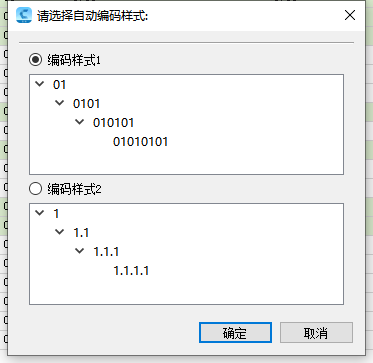The image size is (373, 363).
Task: Collapse the 01 tree node chevron
Action: tap(40, 84)
